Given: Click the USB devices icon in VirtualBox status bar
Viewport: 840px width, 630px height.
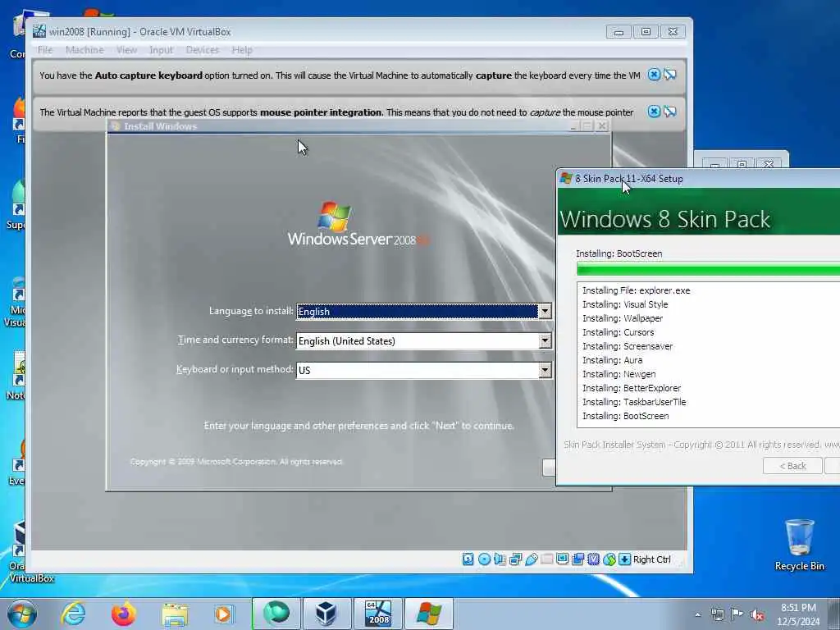Looking at the screenshot, I should [x=531, y=559].
